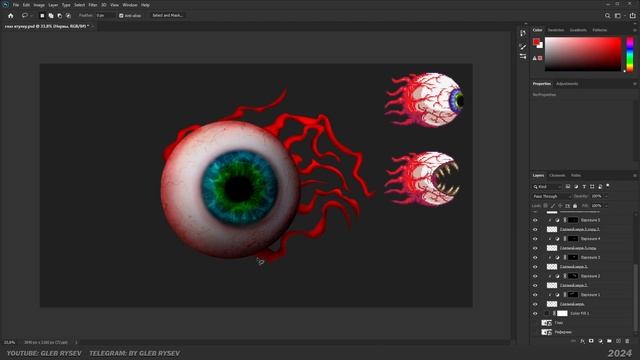Toggle visibility of adjustment layer ending in 2
The height and width of the screenshot is (360, 640).
pos(535,276)
